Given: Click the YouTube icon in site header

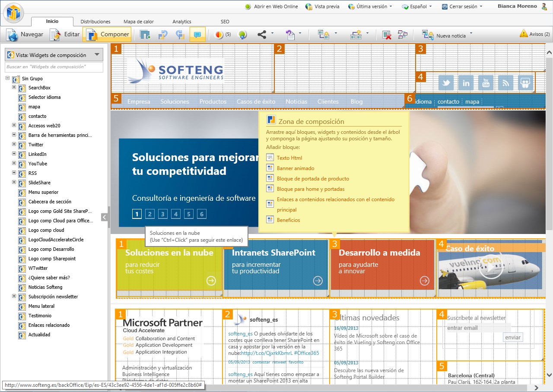Looking at the screenshot, I should pyautogui.click(x=486, y=83).
